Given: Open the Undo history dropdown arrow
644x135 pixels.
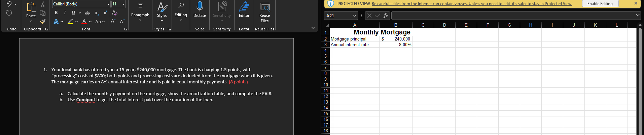Looking at the screenshot, I should point(15,4).
